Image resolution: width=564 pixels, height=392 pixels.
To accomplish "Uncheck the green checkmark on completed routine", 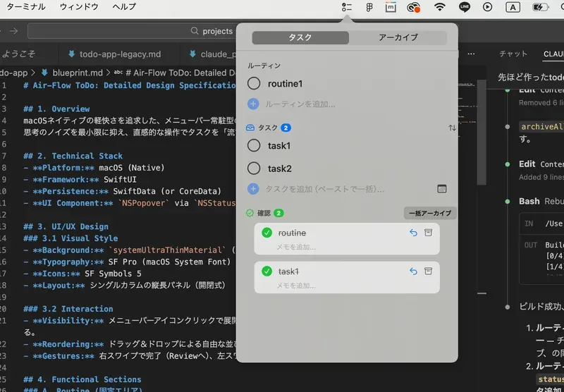I will click(x=266, y=233).
